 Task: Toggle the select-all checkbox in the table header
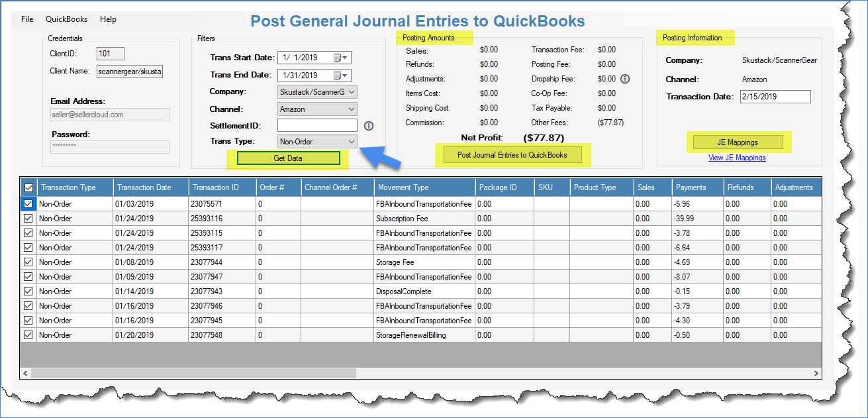pos(28,187)
